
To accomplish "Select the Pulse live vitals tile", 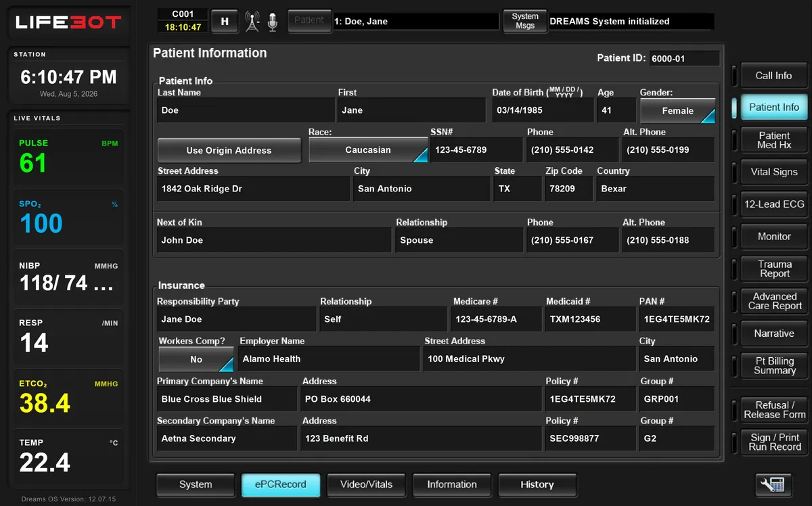I will pyautogui.click(x=68, y=158).
